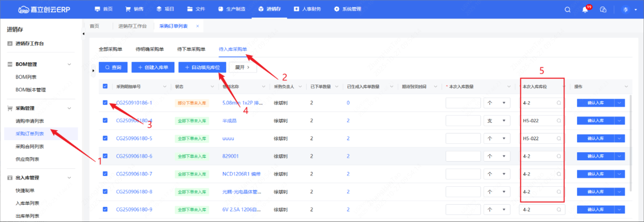Open purchase detail link CG250906180-7

coord(134,174)
